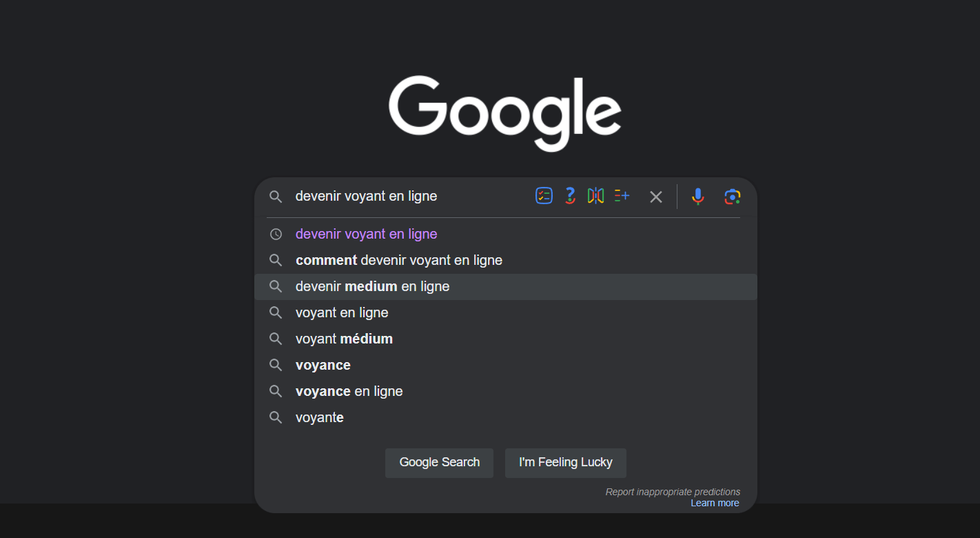Click the Google logo

pyautogui.click(x=505, y=113)
